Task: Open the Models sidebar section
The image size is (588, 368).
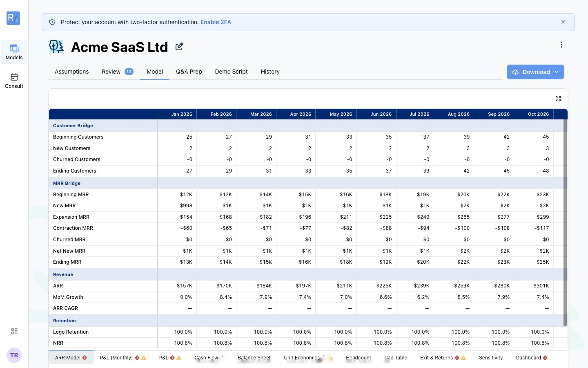Action: point(14,52)
